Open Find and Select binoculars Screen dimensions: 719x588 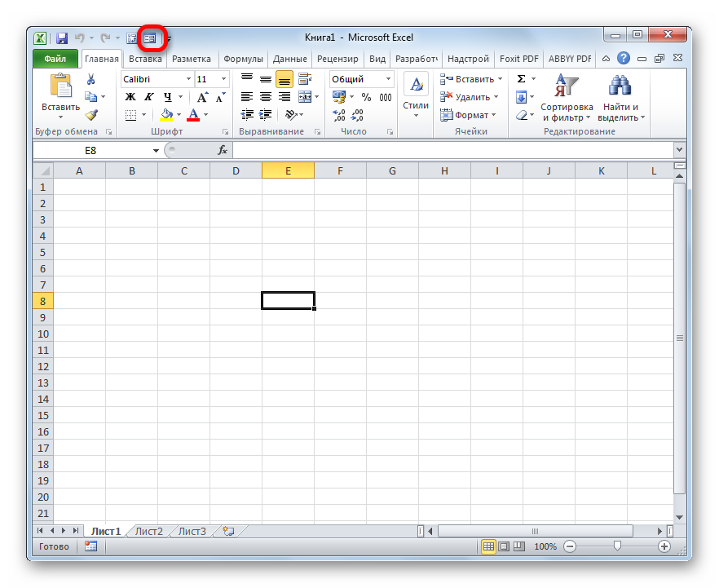(621, 96)
